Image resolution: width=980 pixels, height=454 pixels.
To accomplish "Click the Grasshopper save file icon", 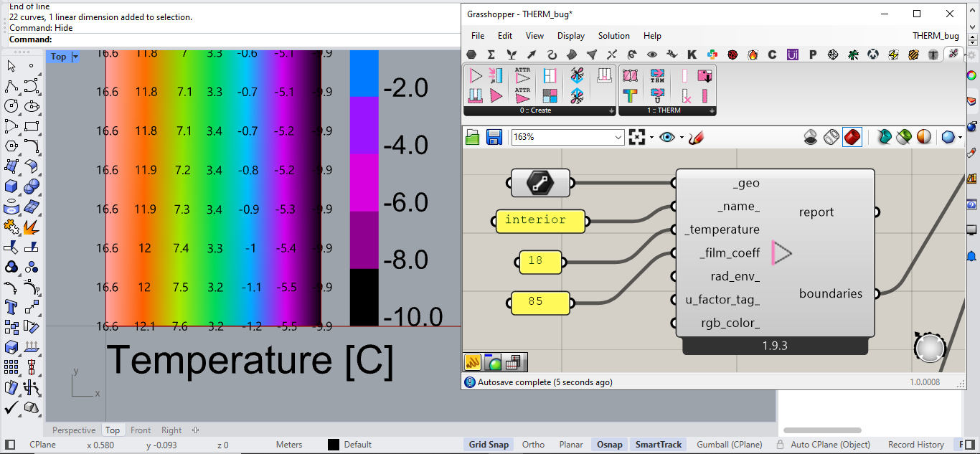I will pyautogui.click(x=494, y=137).
